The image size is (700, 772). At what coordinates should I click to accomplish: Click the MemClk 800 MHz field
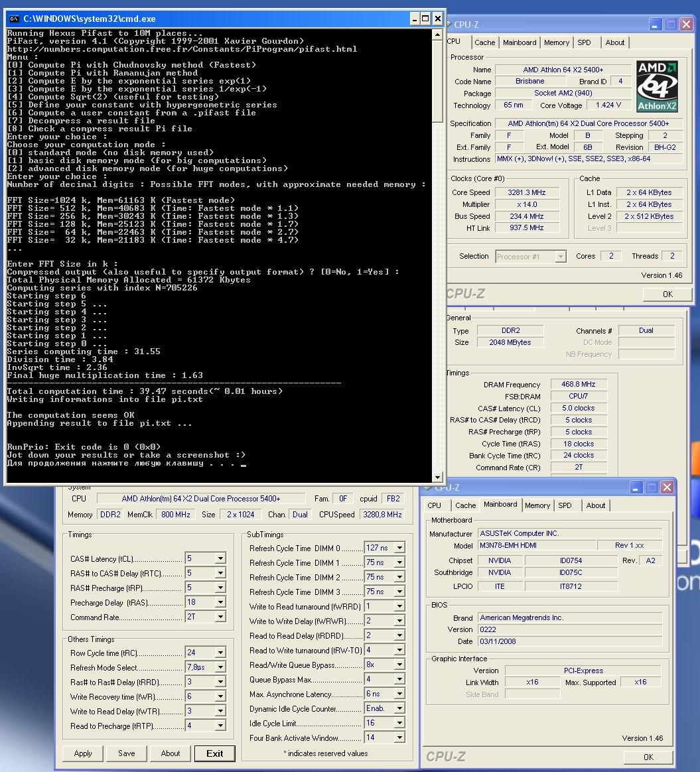(x=176, y=515)
